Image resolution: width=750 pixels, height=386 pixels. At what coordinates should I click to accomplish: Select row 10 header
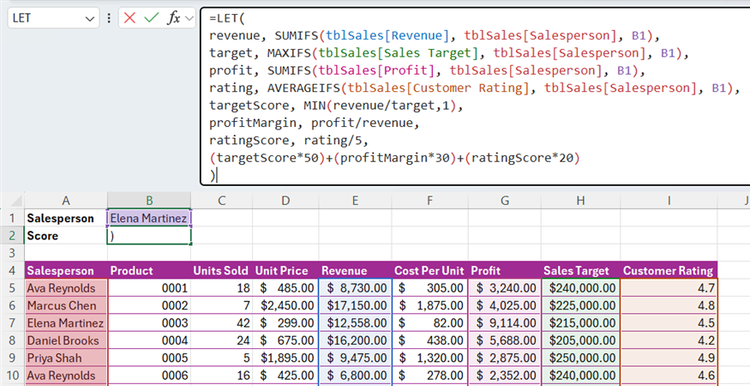click(12, 375)
